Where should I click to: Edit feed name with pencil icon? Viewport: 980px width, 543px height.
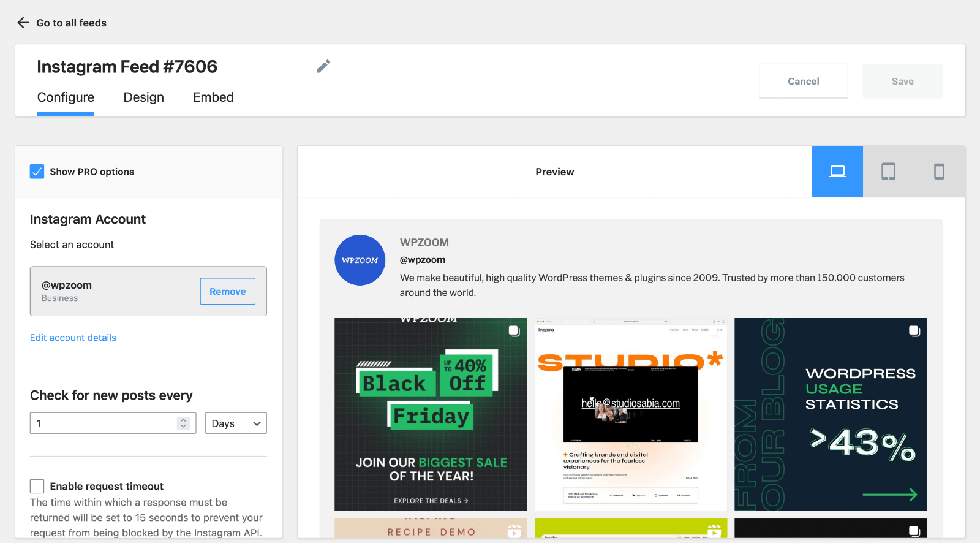pos(323,66)
